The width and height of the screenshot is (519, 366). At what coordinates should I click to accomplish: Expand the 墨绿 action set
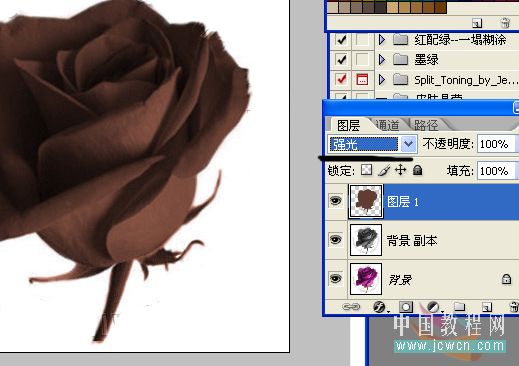[x=382, y=60]
